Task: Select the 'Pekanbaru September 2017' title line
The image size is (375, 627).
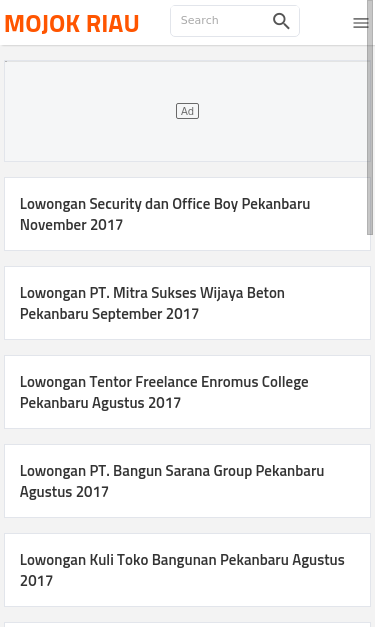Action: (x=109, y=314)
